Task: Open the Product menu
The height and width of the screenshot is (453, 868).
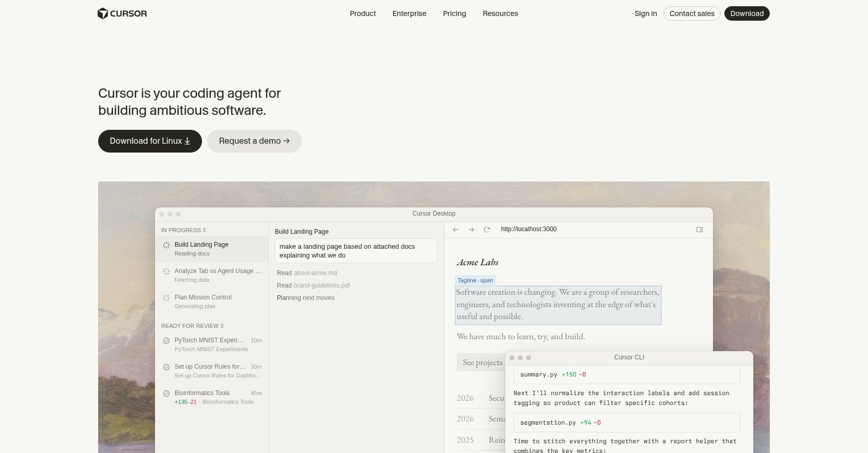Action: [x=363, y=13]
